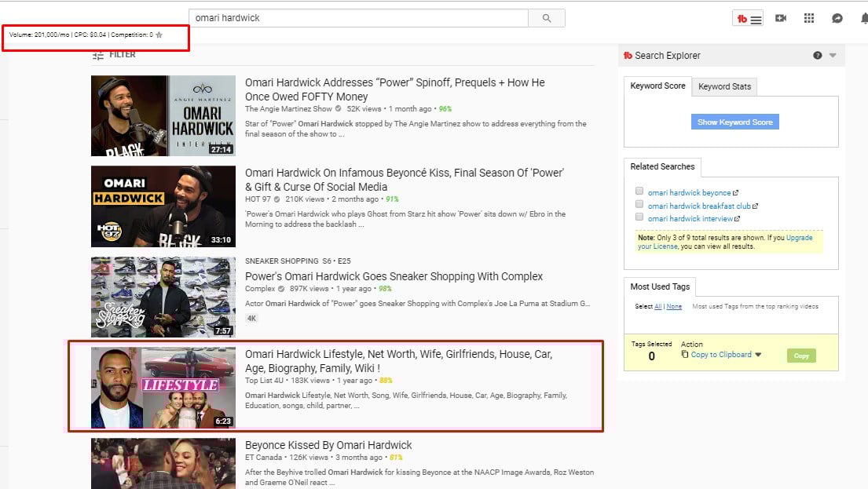Select the Keyword Score tab
868x489 pixels.
click(x=657, y=86)
